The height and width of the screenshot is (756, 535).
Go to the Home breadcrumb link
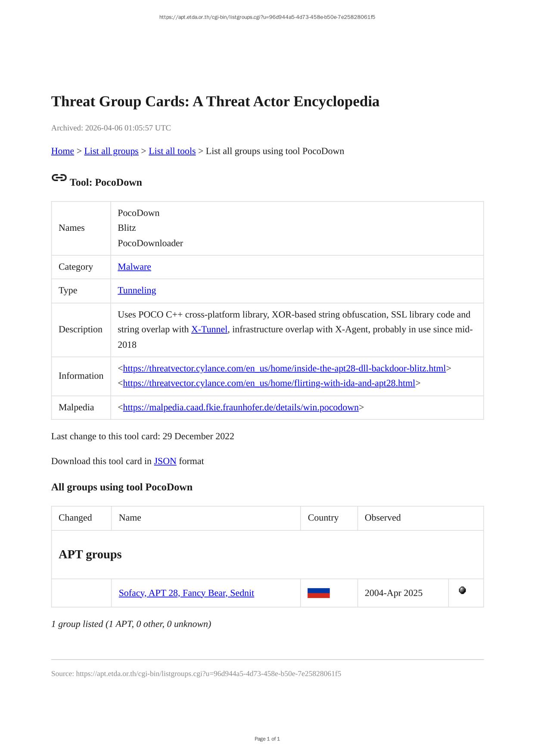pos(62,151)
